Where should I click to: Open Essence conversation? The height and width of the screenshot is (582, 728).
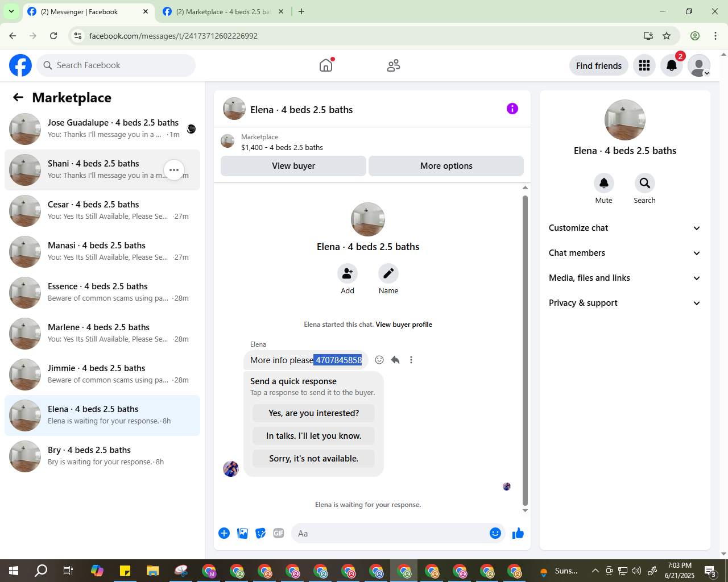[102, 293]
